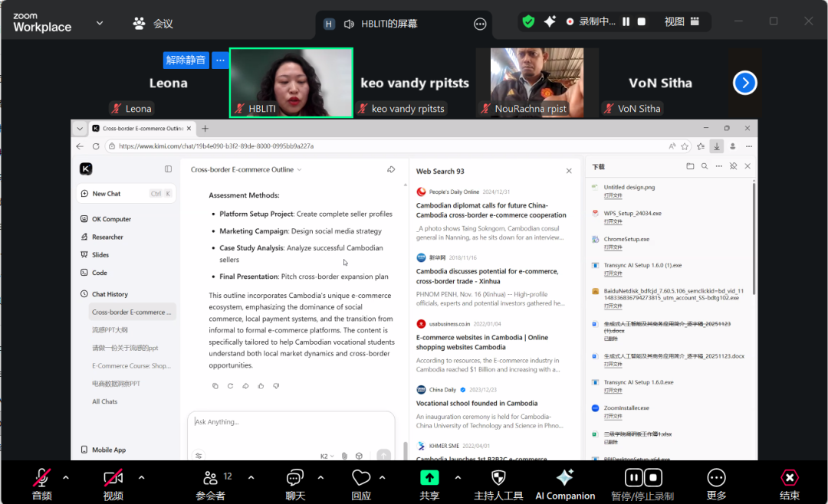Open the Zoom Workplace dropdown chevron
This screenshot has width=828, height=504.
[100, 23]
